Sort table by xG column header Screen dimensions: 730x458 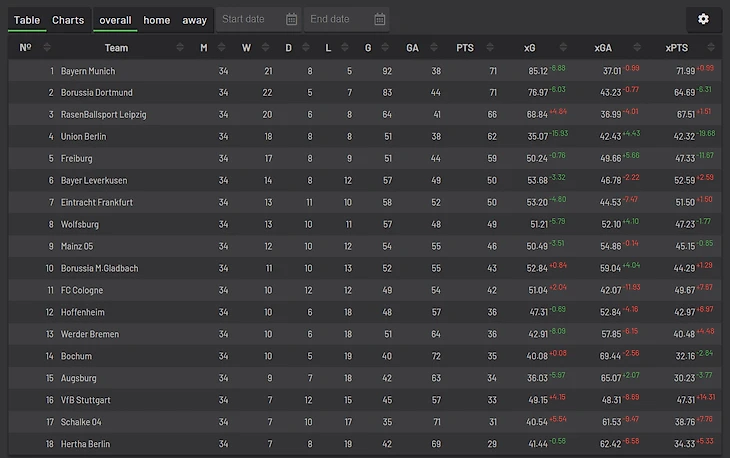click(x=530, y=47)
